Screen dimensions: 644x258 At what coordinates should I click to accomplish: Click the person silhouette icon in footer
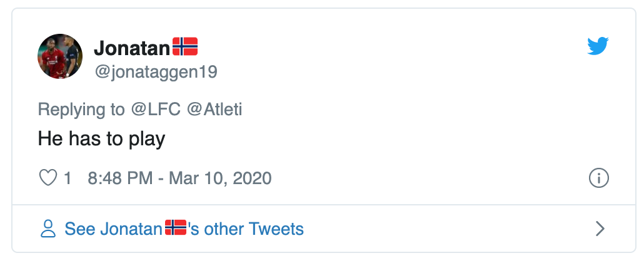pos(48,229)
